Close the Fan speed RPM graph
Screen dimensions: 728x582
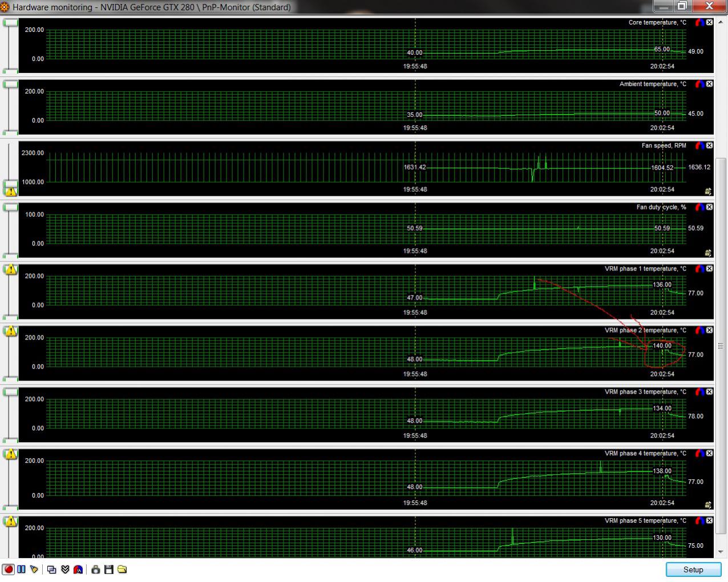click(x=709, y=145)
